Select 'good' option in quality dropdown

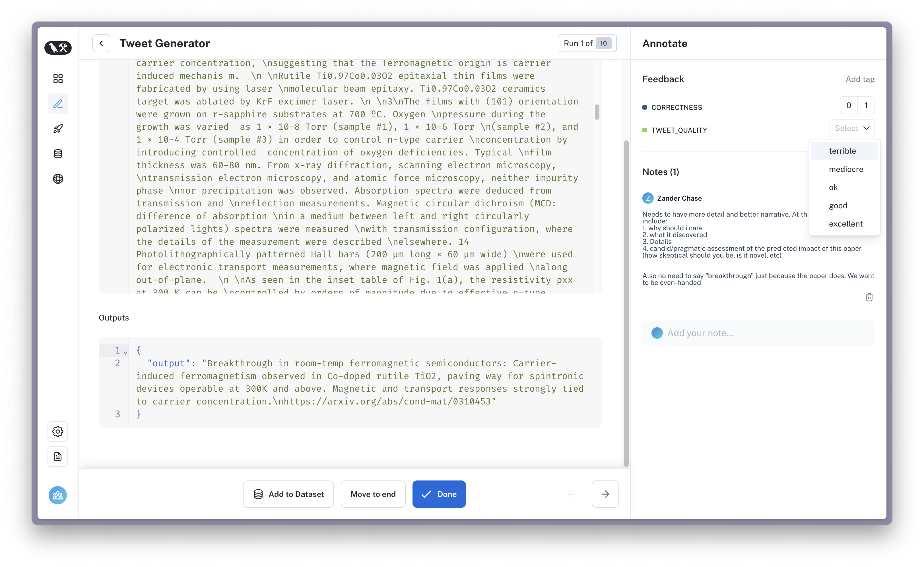pos(839,205)
